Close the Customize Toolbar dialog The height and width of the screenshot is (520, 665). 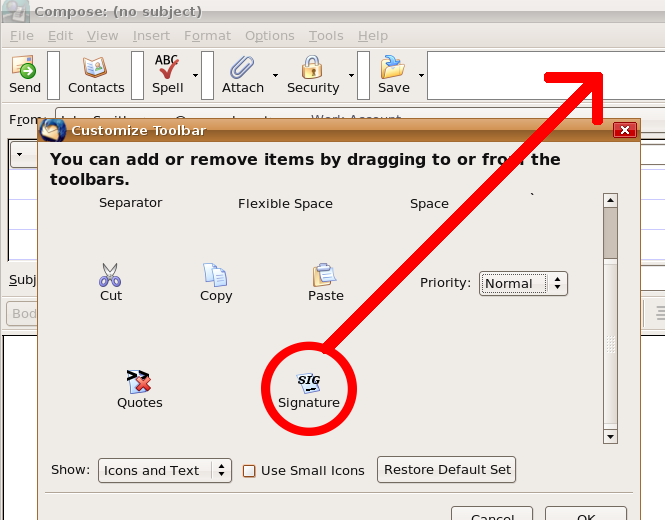click(625, 130)
